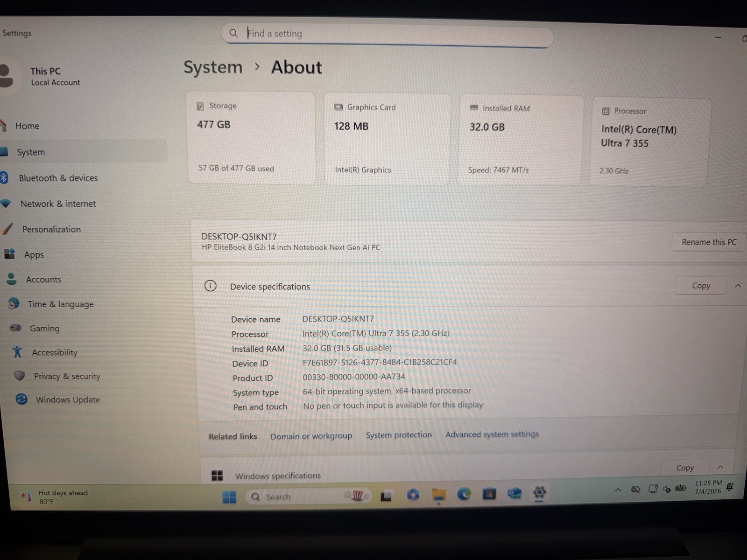
Task: Open Bluetooth & devices settings
Action: tap(58, 178)
